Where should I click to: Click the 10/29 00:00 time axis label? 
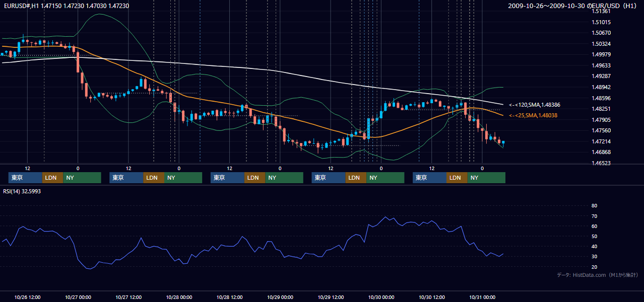(280, 297)
